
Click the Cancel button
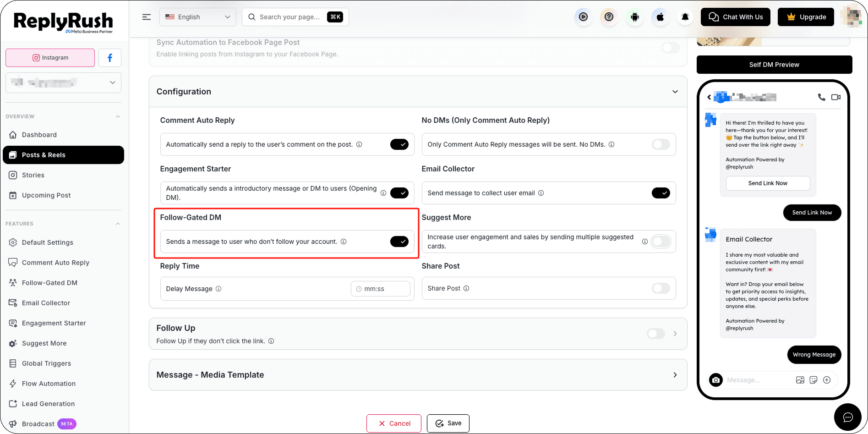coord(394,423)
